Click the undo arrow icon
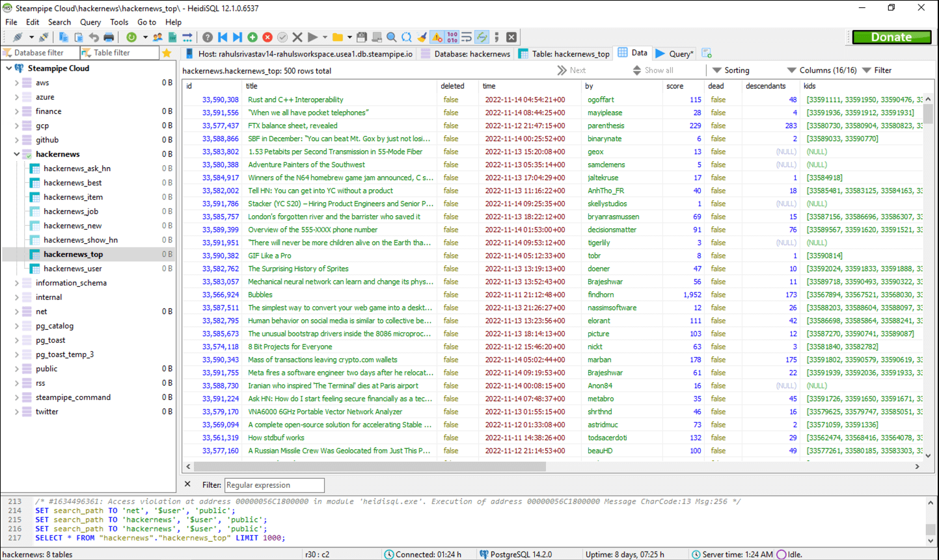Viewport: 939px width, 560px height. point(94,37)
